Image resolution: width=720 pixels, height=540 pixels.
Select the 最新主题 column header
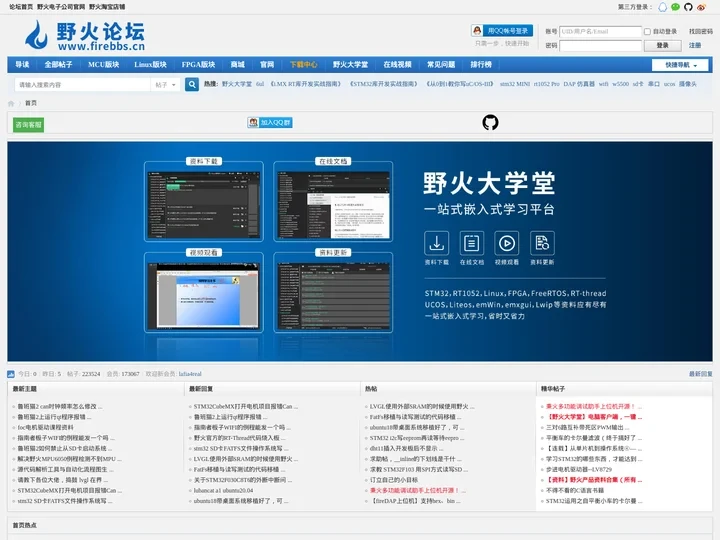coord(24,389)
